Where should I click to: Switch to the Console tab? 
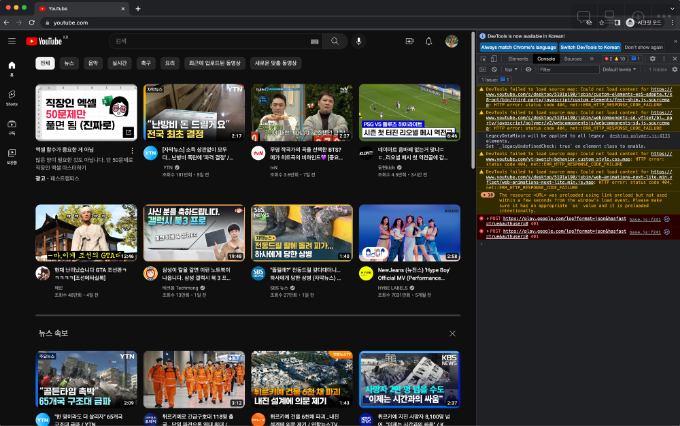tap(546, 59)
